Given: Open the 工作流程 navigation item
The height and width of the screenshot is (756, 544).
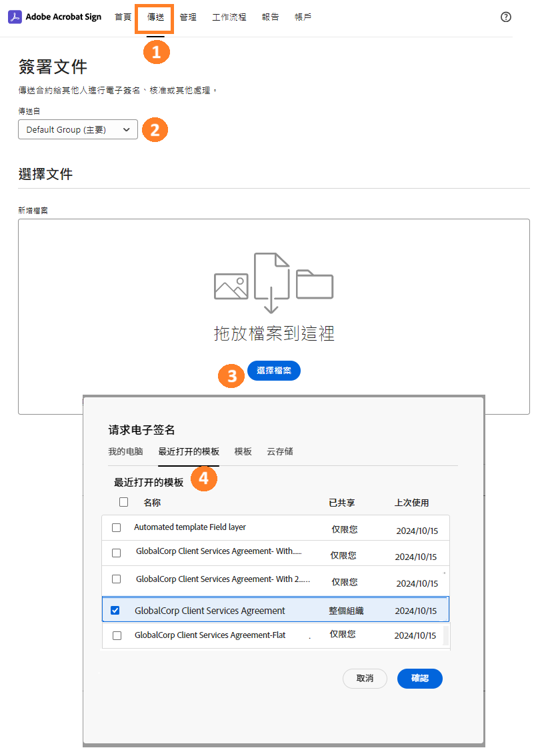Looking at the screenshot, I should (229, 17).
